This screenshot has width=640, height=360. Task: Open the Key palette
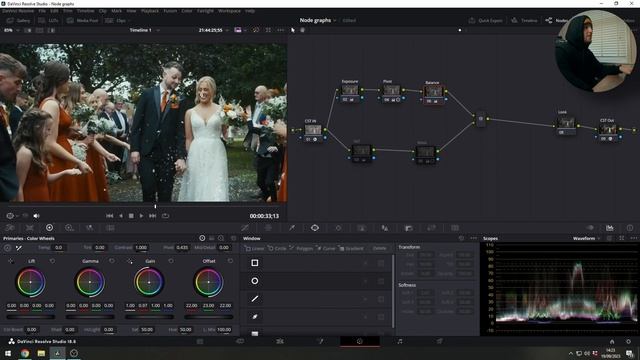point(409,228)
